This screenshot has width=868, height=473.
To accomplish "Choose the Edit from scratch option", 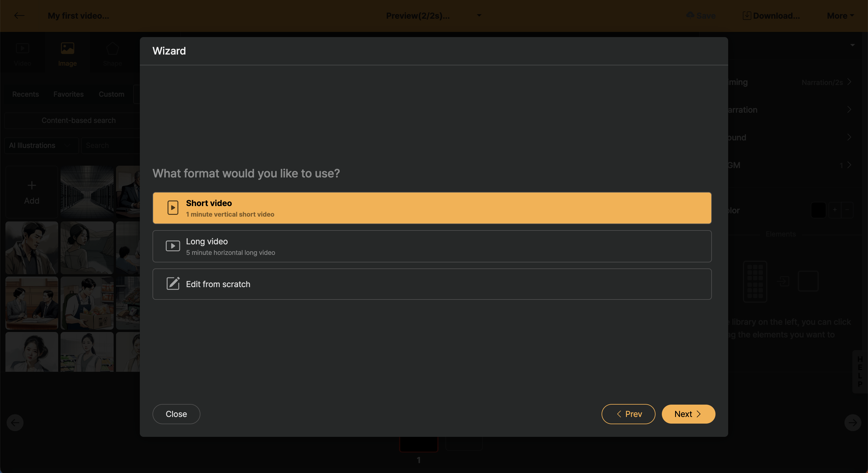I will coord(432,284).
